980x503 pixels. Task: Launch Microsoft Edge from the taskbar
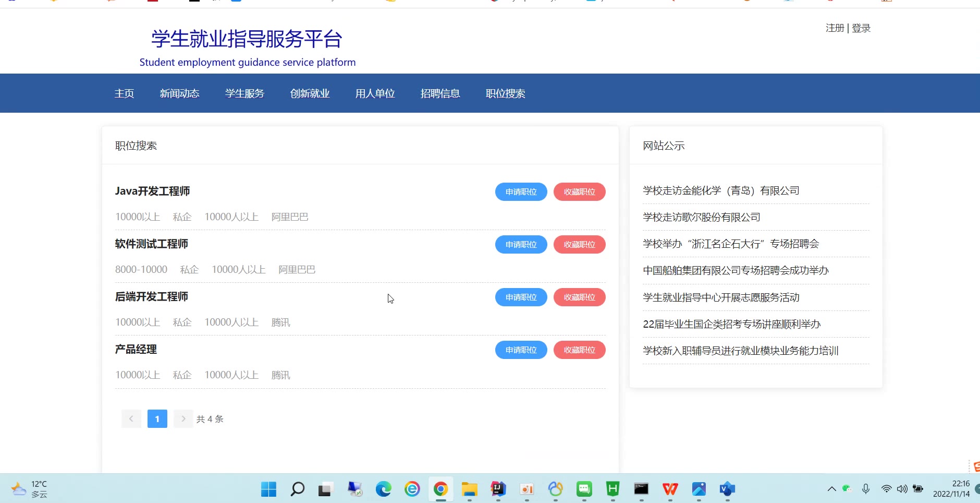(384, 489)
